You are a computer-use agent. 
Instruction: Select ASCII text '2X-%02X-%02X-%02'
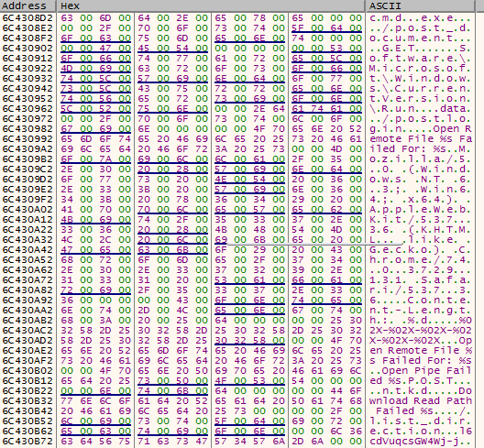(421, 331)
